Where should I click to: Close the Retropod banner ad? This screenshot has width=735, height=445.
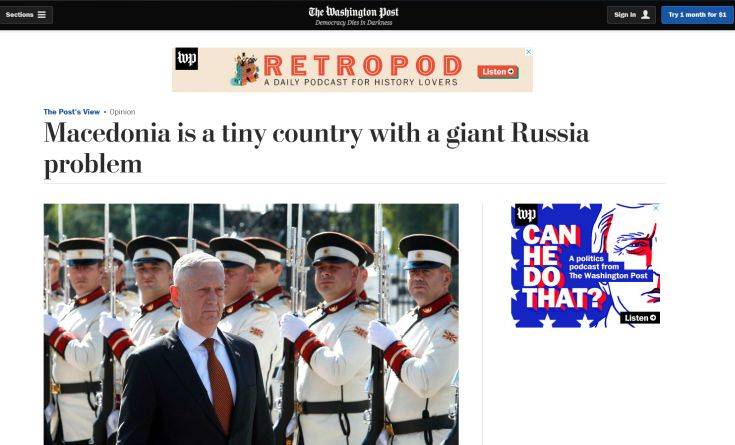(x=529, y=52)
